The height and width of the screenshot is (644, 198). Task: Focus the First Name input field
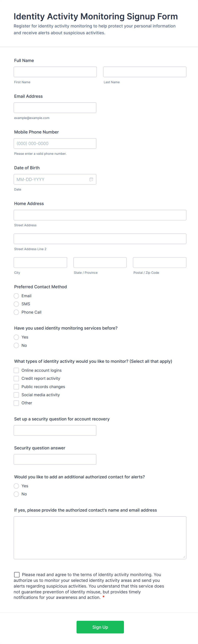55,72
